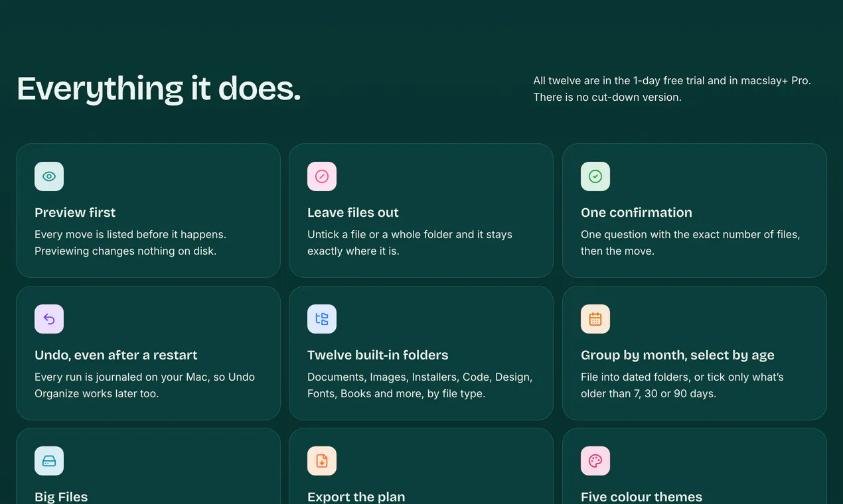Click the Export the plan card title
The image size is (843, 504).
(356, 497)
